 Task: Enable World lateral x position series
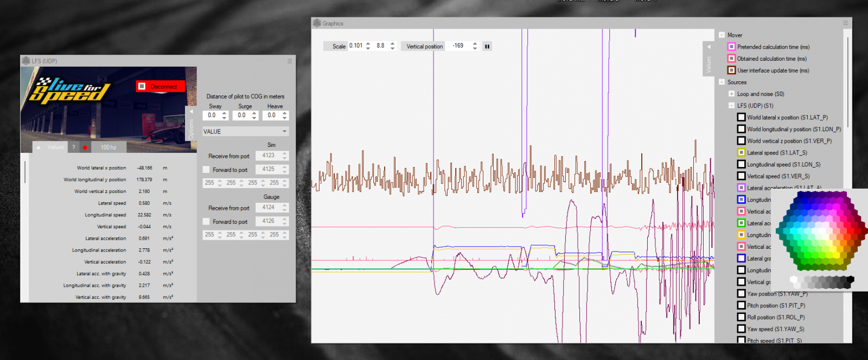click(741, 118)
